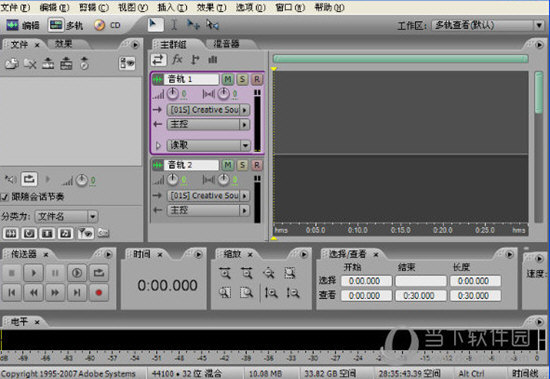Click Rewind transport button
Screen dimensions: 550x379
click(34, 292)
